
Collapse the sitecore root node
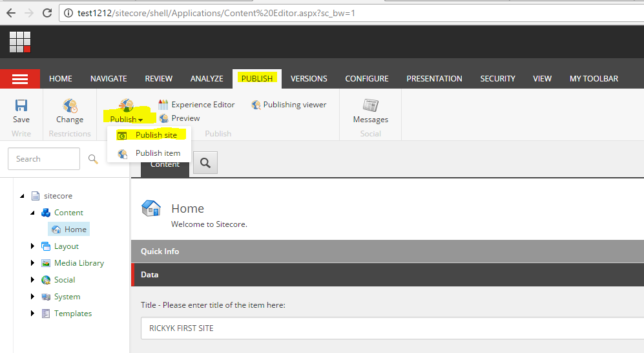(x=22, y=196)
